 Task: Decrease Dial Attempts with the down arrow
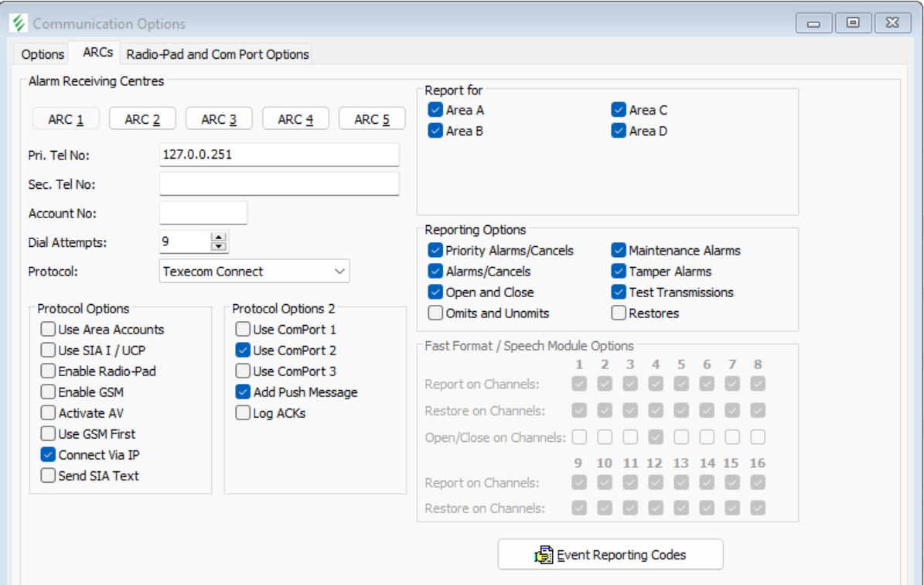pos(220,247)
